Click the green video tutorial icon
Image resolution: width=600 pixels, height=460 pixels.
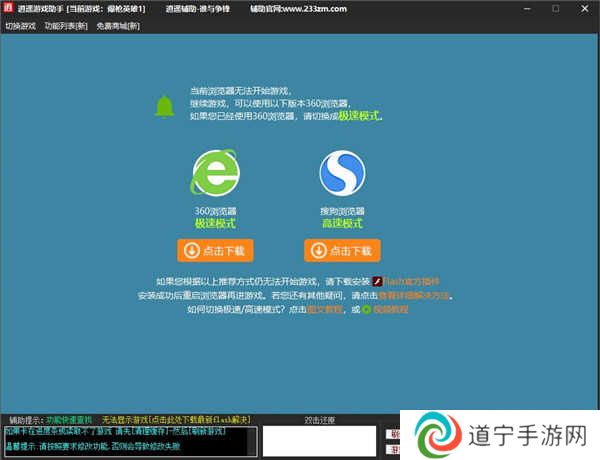click(366, 309)
